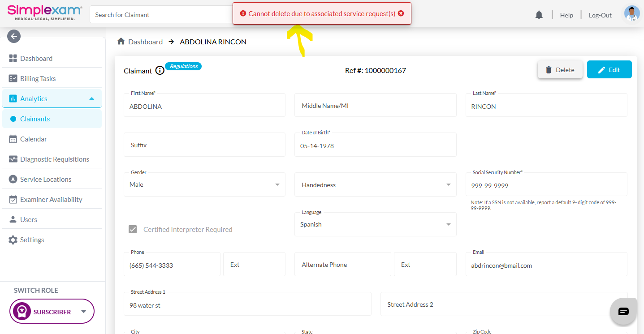Click the Dashboard breadcrumb link
This screenshot has width=644, height=334.
pos(145,42)
